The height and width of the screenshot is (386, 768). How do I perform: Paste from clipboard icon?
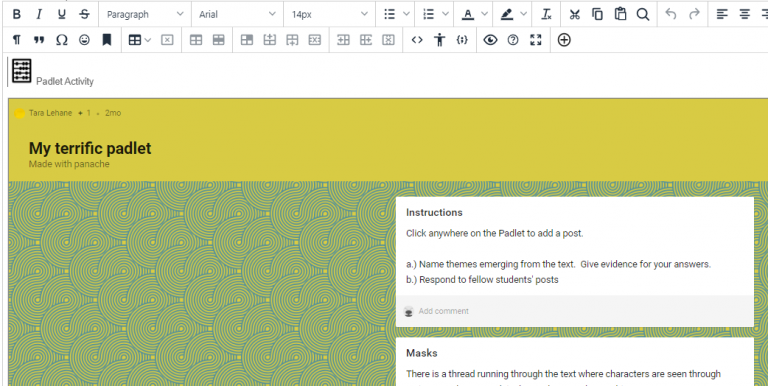coord(621,14)
